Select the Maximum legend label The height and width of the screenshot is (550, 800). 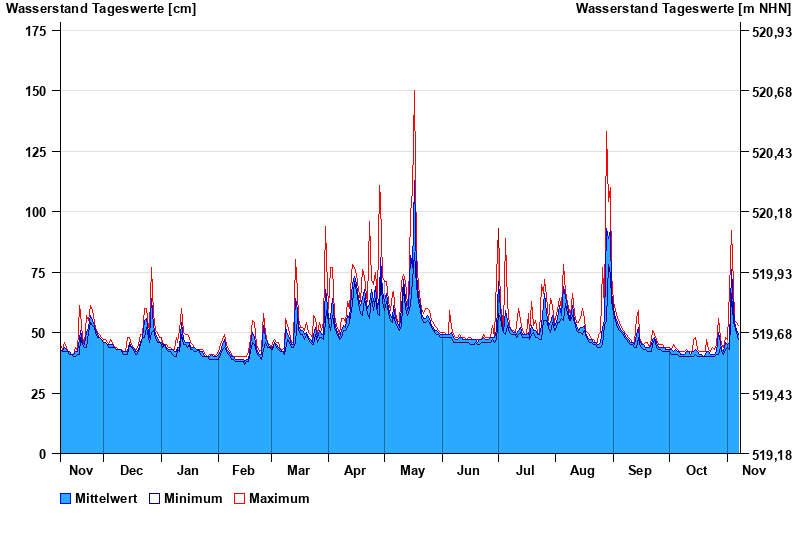coord(279,498)
